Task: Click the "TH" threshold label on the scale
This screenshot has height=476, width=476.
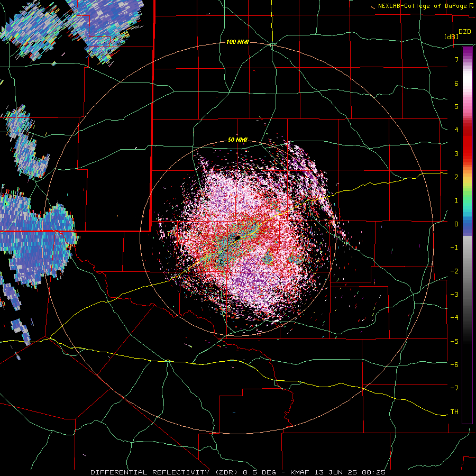Action: 454,412
